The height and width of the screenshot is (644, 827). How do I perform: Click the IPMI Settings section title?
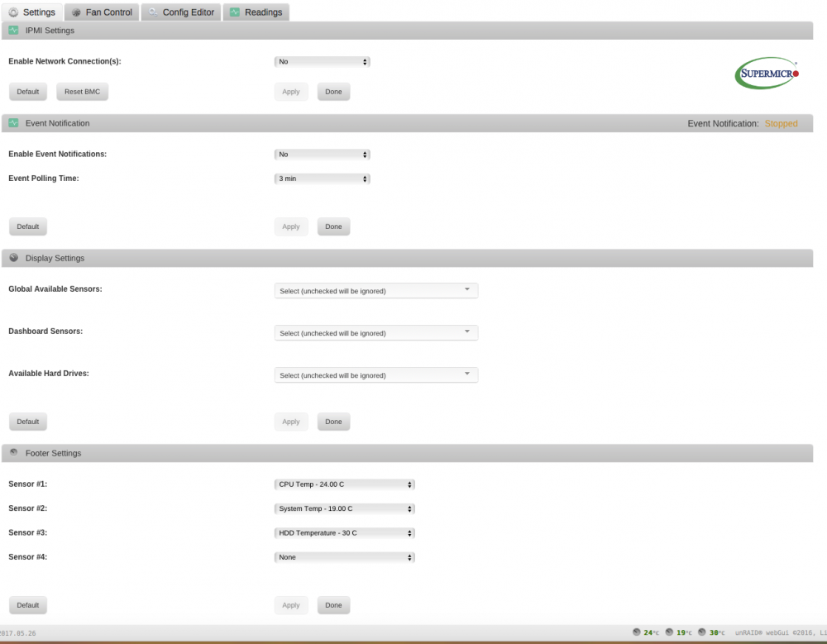click(x=50, y=31)
